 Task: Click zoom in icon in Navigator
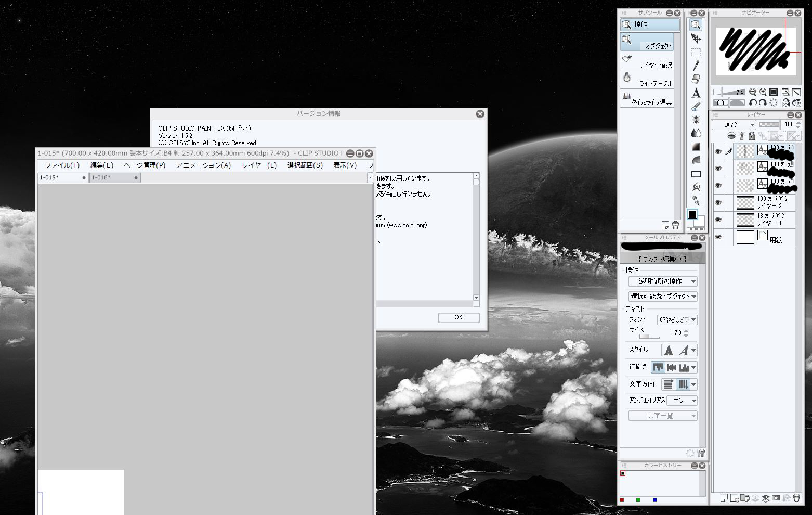[x=763, y=92]
